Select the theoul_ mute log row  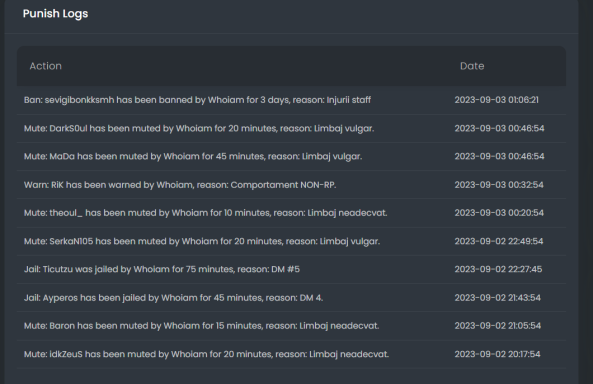tap(291, 213)
